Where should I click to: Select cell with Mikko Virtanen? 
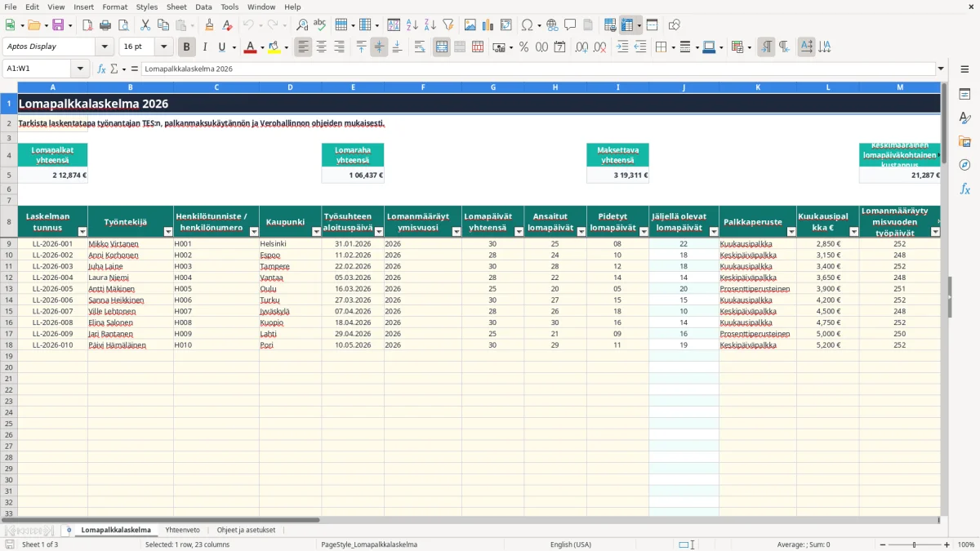click(131, 244)
